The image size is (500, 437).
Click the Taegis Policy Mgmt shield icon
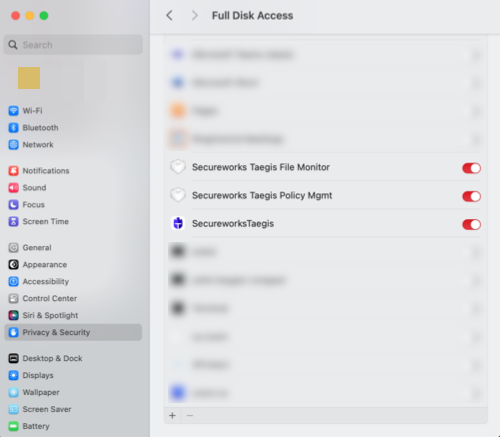click(x=178, y=195)
